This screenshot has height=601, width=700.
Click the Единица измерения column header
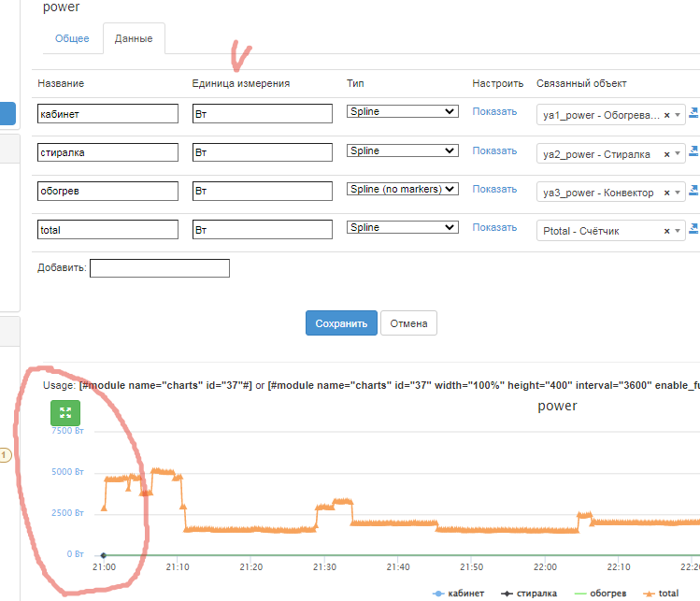241,83
